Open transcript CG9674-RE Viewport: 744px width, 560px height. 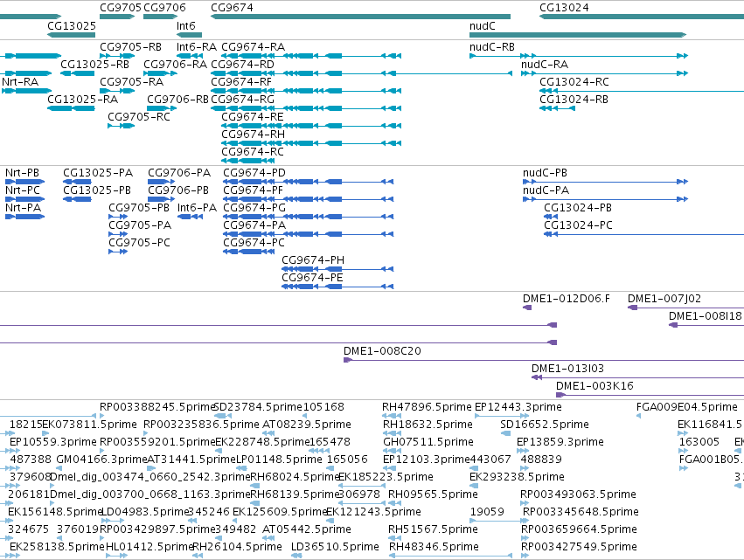(x=253, y=117)
